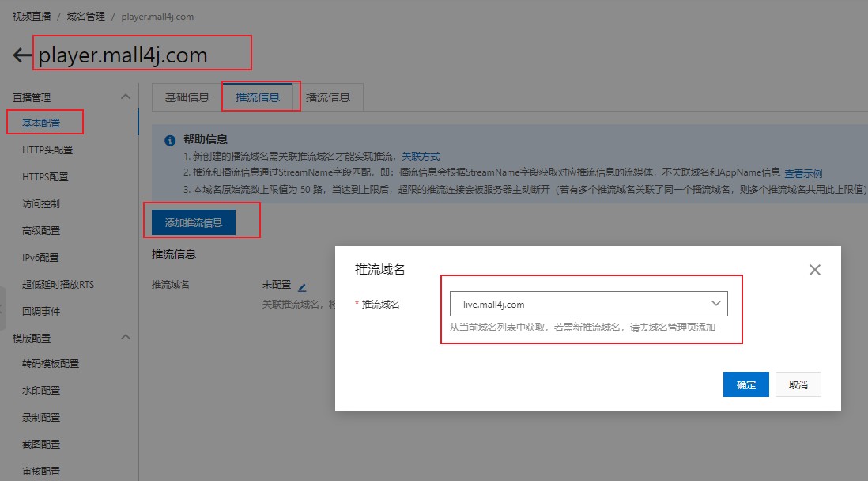
Task: Open HTTPS配置 in the sidebar
Action: tap(45, 176)
